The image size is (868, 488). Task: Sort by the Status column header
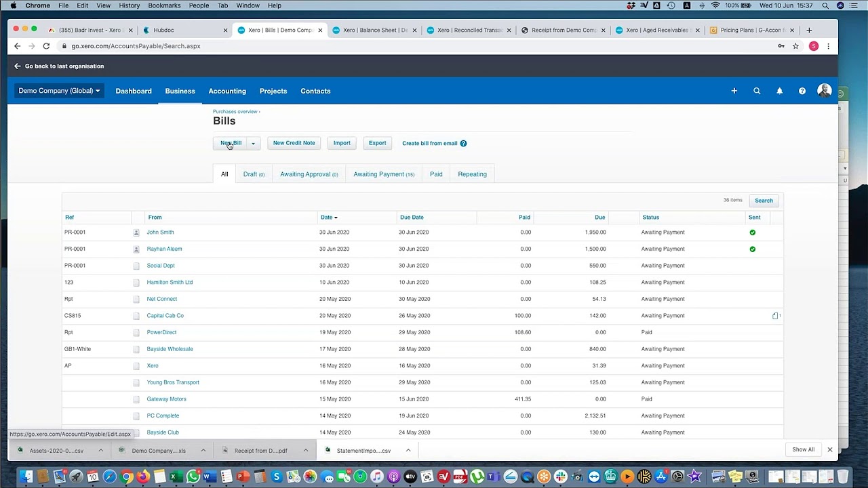click(x=650, y=218)
